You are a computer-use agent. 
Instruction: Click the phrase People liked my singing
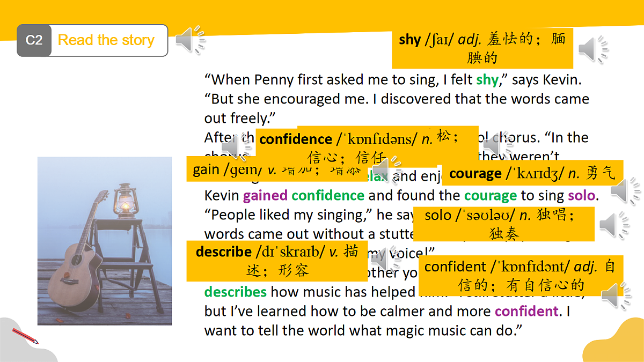289,215
